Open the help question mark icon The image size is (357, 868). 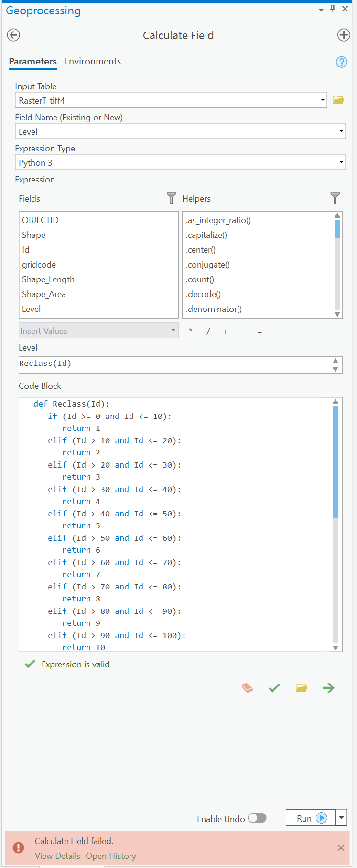pos(342,62)
